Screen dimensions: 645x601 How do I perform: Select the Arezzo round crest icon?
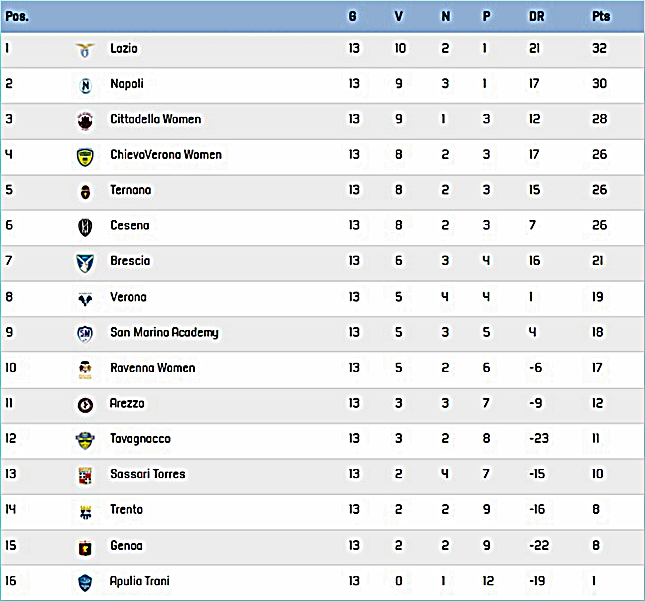point(85,405)
